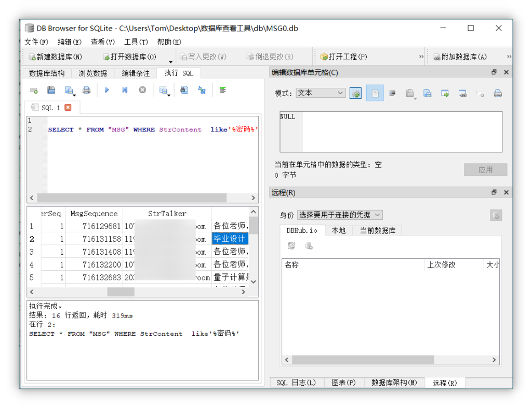Image resolution: width=532 pixels, height=408 pixels.
Task: Close the remote (远程) panel
Action: pos(506,192)
